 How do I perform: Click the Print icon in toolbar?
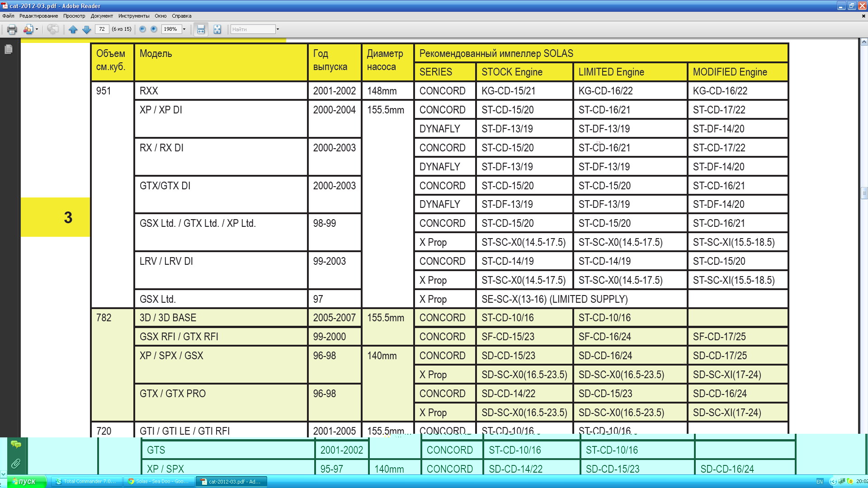pos(12,29)
